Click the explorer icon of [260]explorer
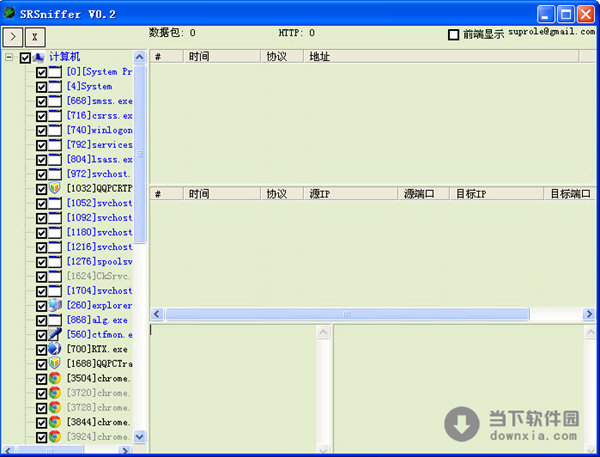600x457 pixels. (x=55, y=305)
